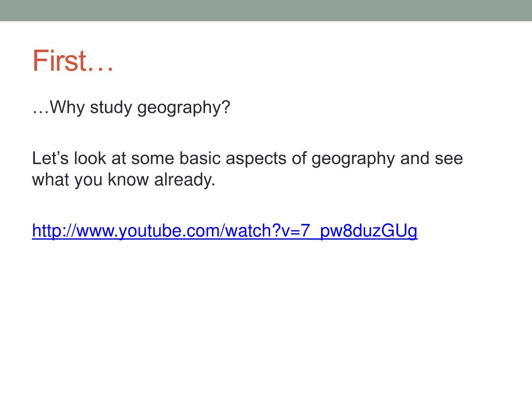The image size is (532, 399).
Task: Click the line 'what you know already.'
Action: 124,180
